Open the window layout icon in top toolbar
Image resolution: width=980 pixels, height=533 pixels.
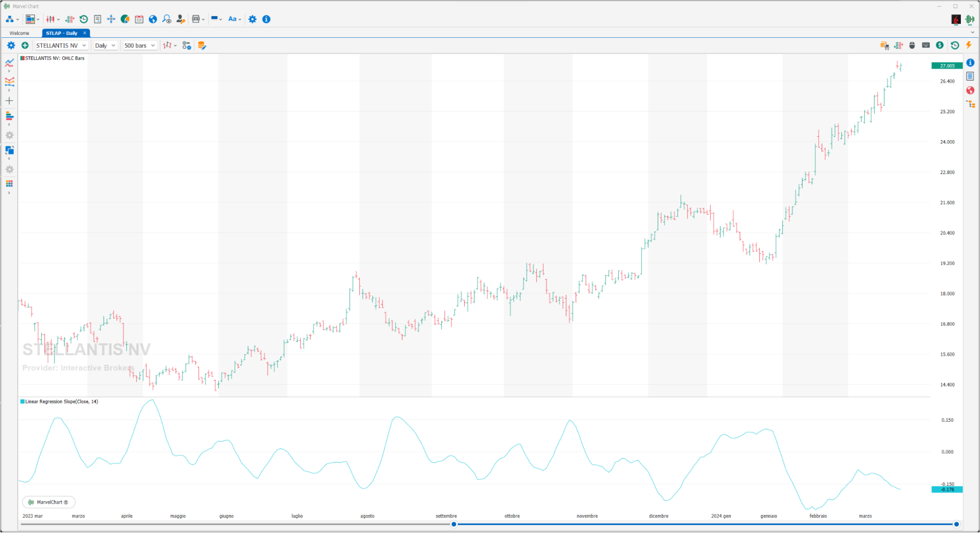(x=30, y=19)
